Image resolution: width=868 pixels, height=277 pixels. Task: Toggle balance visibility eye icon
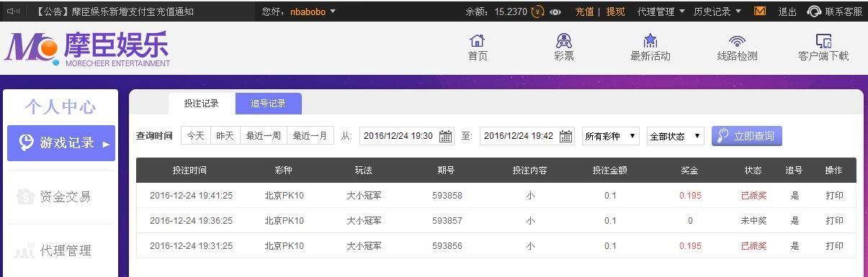pyautogui.click(x=555, y=12)
